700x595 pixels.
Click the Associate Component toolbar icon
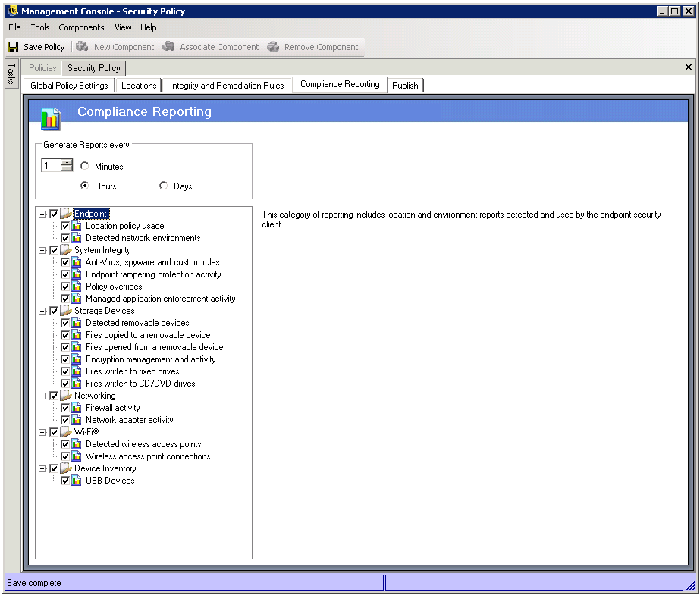(x=168, y=46)
